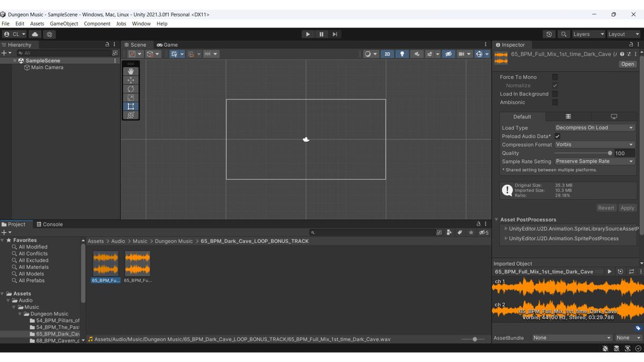Click the Open button in Inspector

point(627,64)
